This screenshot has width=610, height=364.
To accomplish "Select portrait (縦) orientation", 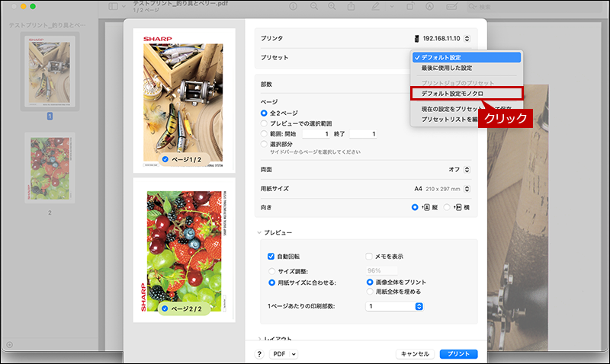I will tap(415, 206).
